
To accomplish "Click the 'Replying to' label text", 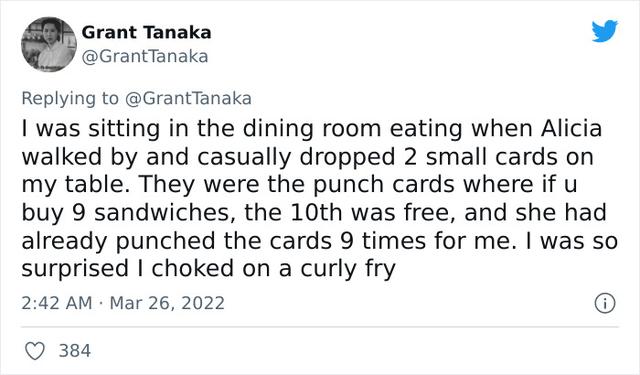I will click(x=70, y=98).
